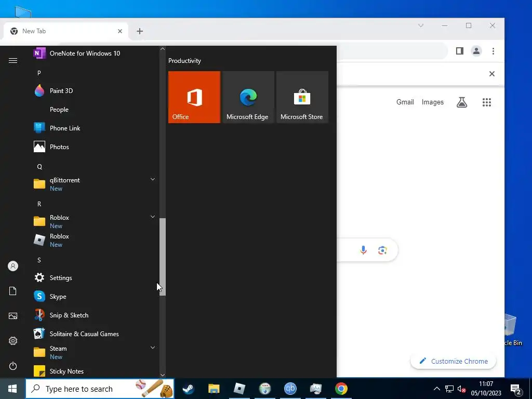The width and height of the screenshot is (532, 399).
Task: Open a new Chrome tab with plus
Action: click(140, 31)
